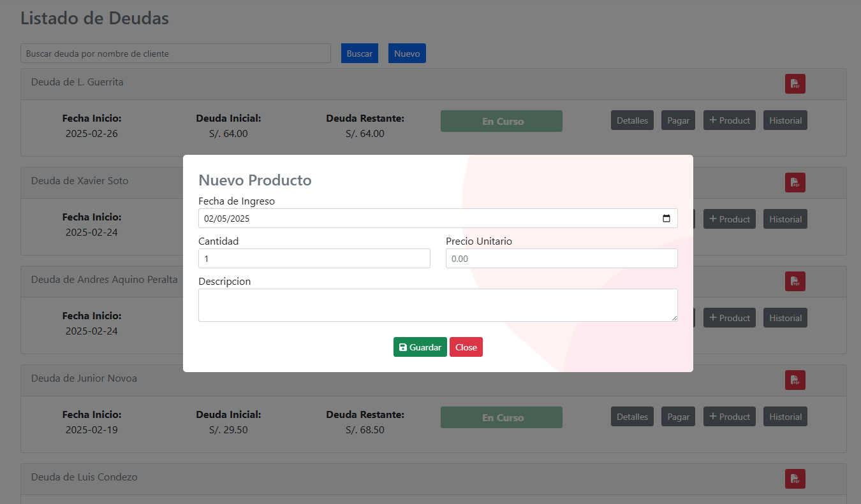Download PDF for Andres Aquino Peralta debt
The height and width of the screenshot is (504, 861).
tap(795, 281)
